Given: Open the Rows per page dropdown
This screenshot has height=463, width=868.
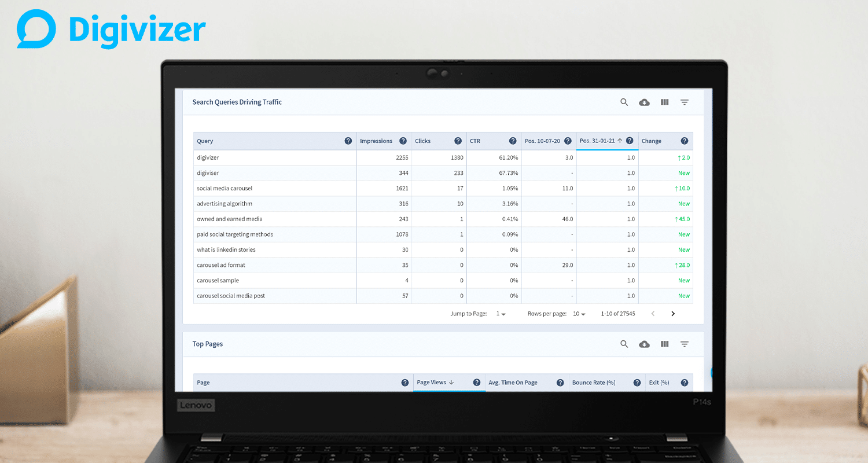Looking at the screenshot, I should pos(579,314).
